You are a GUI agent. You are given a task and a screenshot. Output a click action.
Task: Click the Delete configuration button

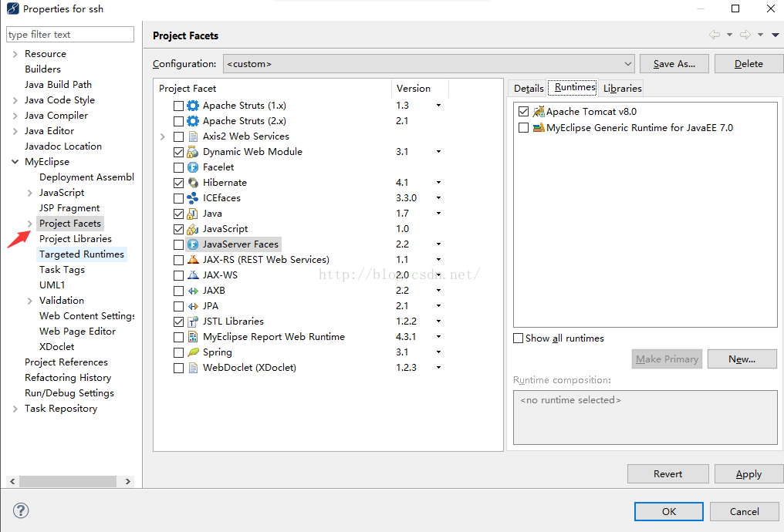(x=749, y=64)
